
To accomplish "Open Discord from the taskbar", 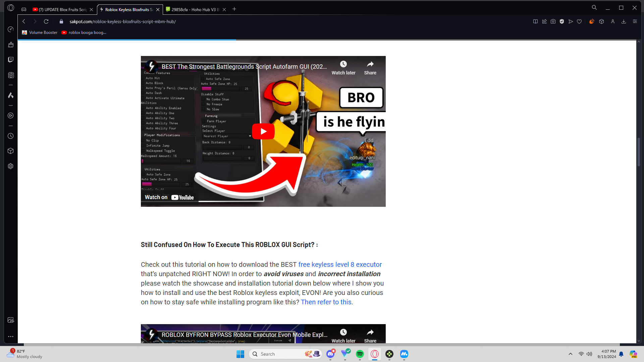I will 330,354.
